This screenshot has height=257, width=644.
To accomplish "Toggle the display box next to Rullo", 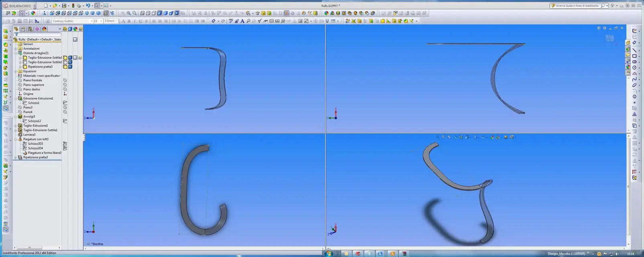I will click(x=75, y=39).
